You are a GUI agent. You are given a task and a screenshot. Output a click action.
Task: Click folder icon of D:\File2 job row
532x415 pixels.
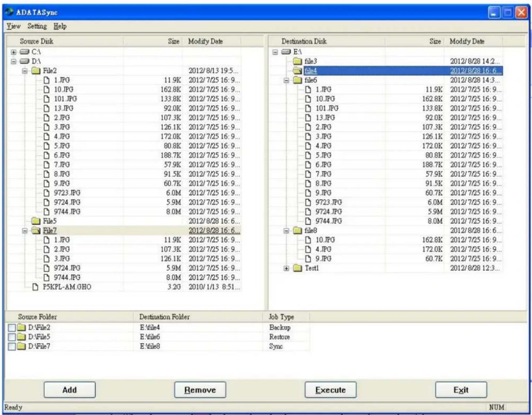pyautogui.click(x=21, y=328)
